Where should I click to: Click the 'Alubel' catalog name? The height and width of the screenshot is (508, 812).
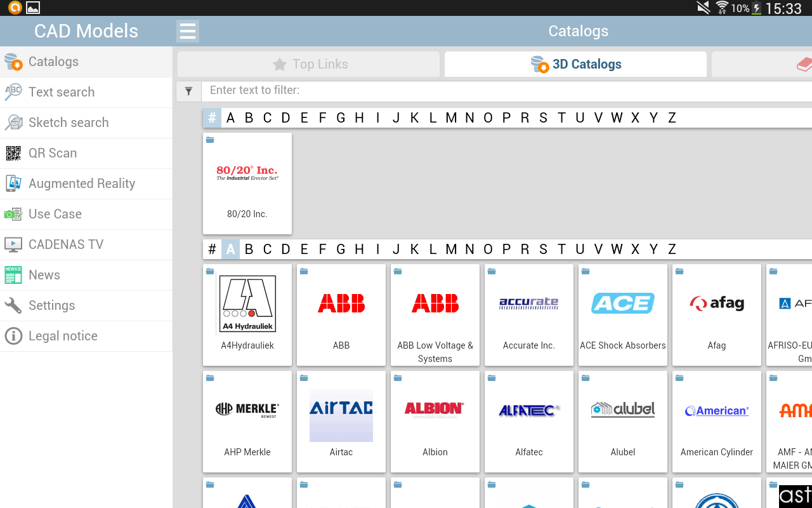pyautogui.click(x=623, y=452)
